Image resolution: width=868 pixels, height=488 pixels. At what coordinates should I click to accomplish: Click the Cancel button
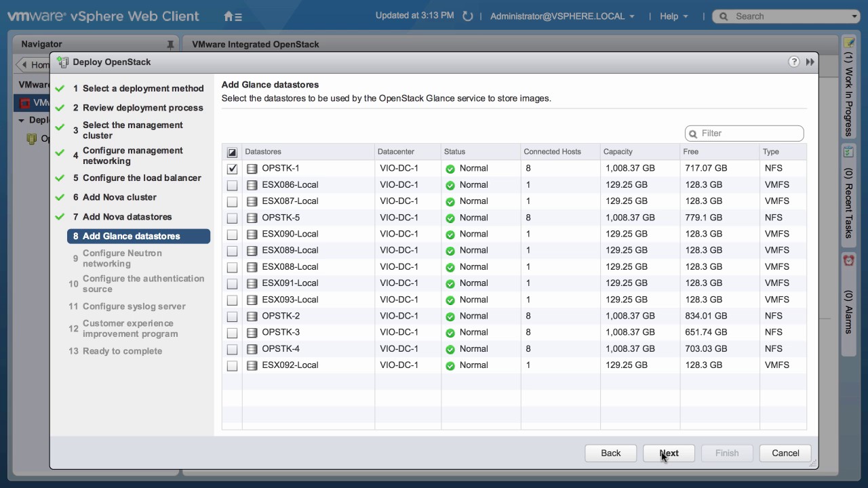point(785,453)
